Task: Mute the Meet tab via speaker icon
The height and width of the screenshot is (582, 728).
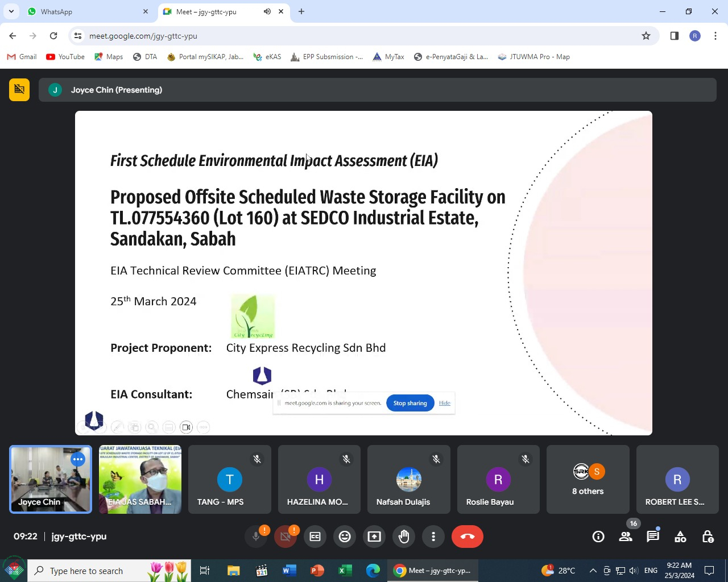Action: (x=267, y=11)
